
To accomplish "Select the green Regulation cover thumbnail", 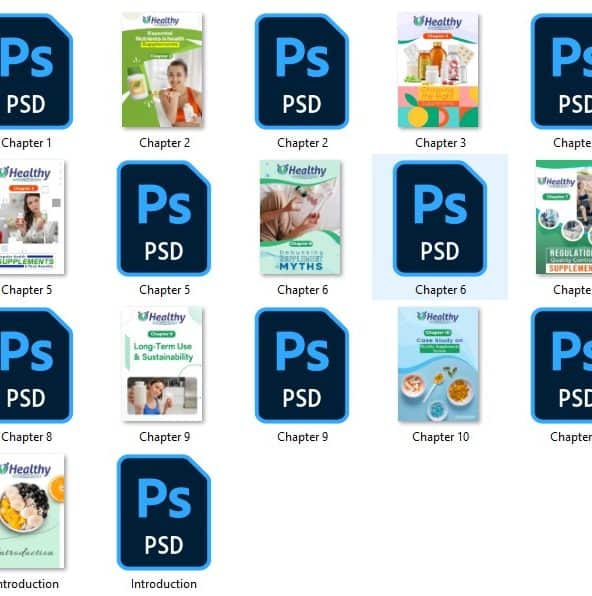I will tap(564, 217).
